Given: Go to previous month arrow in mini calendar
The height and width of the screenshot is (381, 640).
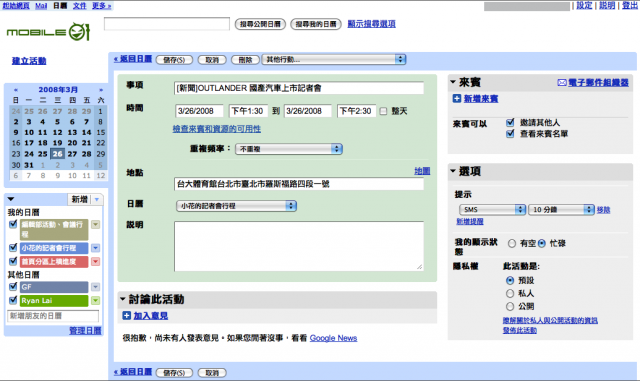Looking at the screenshot, I should [16, 90].
